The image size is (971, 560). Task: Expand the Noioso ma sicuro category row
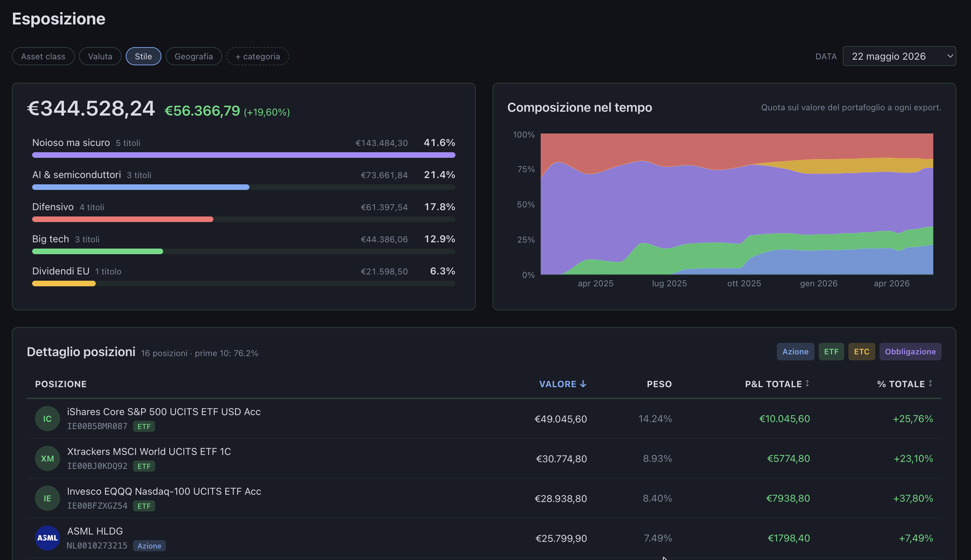(x=243, y=147)
